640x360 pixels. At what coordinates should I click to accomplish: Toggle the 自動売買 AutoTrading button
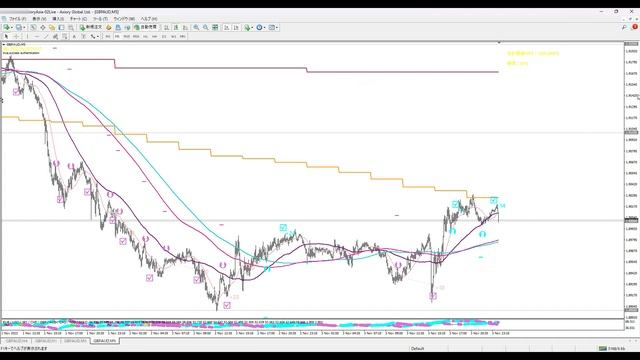(146, 27)
